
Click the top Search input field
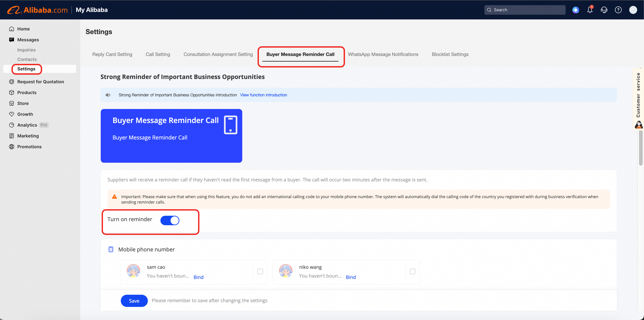tap(525, 10)
